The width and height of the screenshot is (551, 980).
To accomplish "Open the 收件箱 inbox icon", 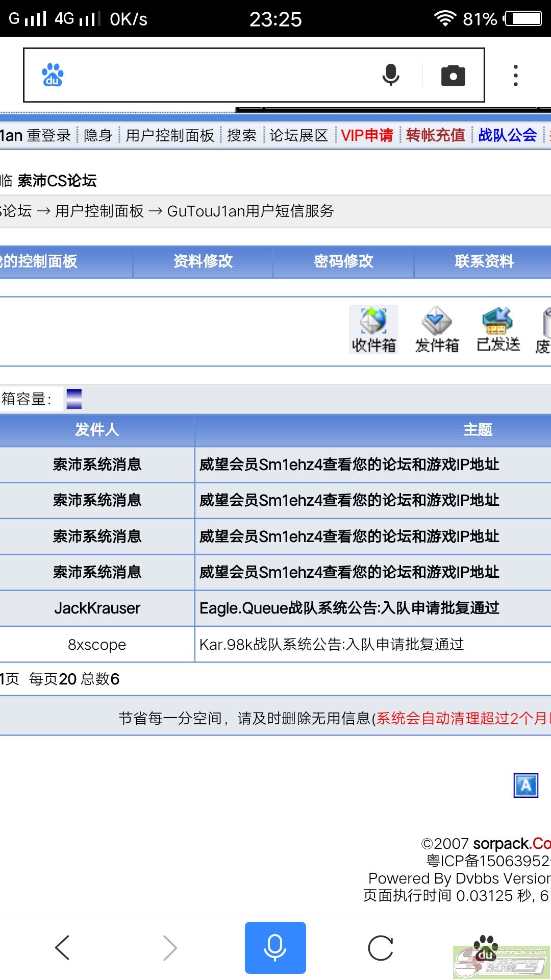I will point(373,330).
